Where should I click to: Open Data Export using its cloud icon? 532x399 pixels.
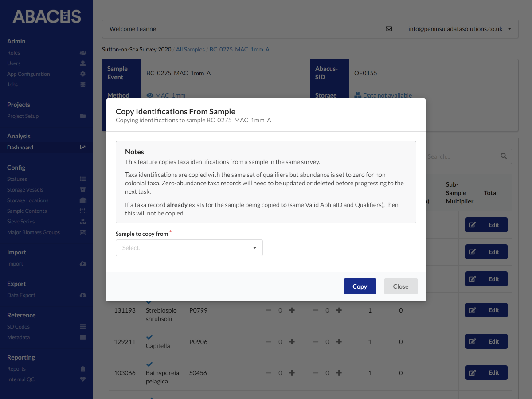point(83,295)
